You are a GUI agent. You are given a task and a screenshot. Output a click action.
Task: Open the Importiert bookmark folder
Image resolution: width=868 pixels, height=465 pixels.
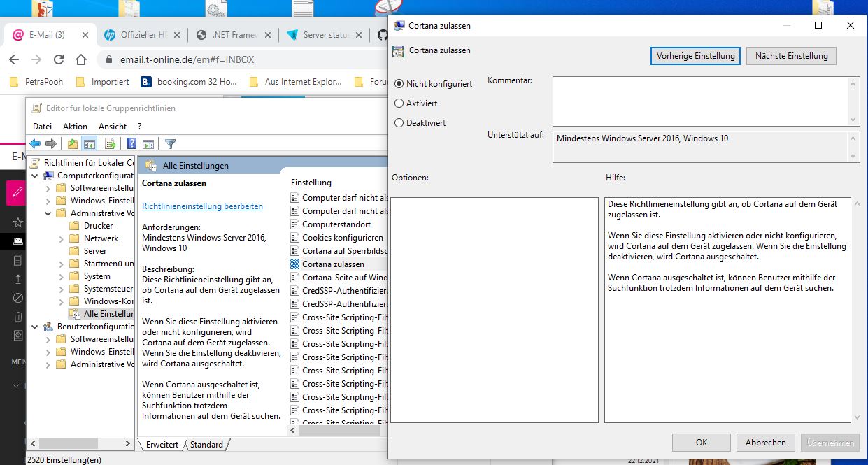102,82
